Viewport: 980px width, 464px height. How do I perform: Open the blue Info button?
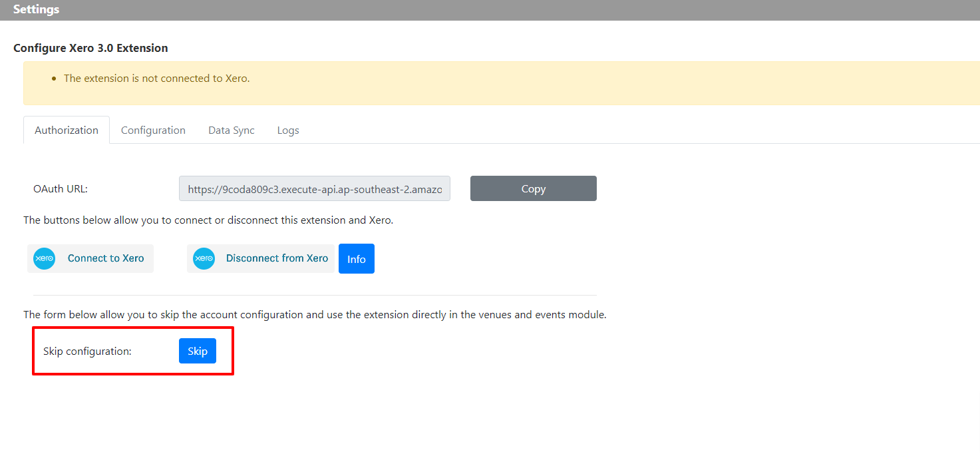357,258
